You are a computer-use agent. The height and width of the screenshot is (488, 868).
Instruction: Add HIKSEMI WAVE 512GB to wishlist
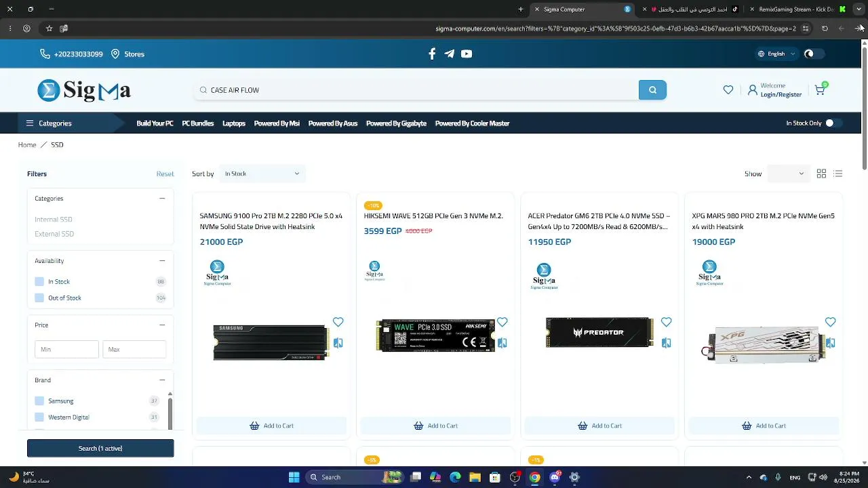[x=502, y=322]
